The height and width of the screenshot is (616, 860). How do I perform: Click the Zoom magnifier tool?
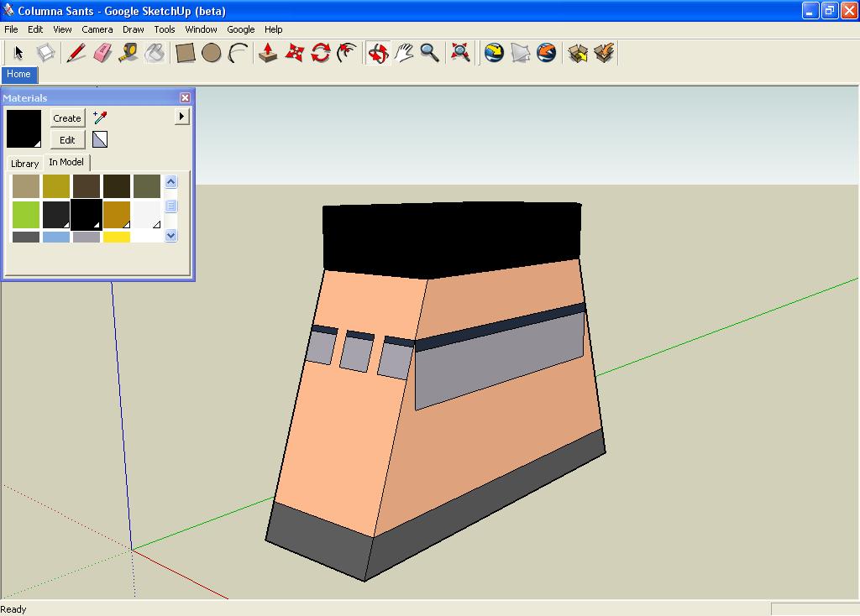[429, 53]
